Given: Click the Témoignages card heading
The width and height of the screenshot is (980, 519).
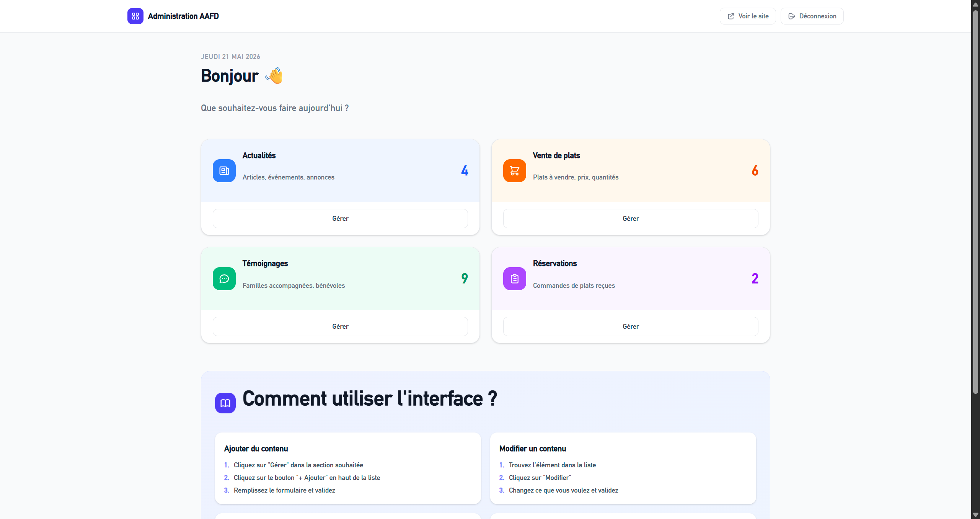Looking at the screenshot, I should 265,263.
